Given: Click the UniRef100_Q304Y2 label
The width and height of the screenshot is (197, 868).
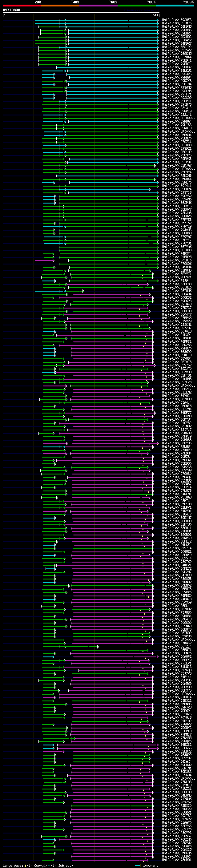Looking at the screenshot, I should pyautogui.click(x=177, y=40).
